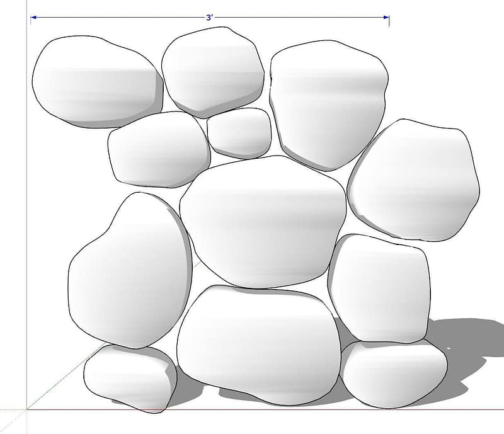Select the bottom-right stone at the base

click(x=392, y=373)
